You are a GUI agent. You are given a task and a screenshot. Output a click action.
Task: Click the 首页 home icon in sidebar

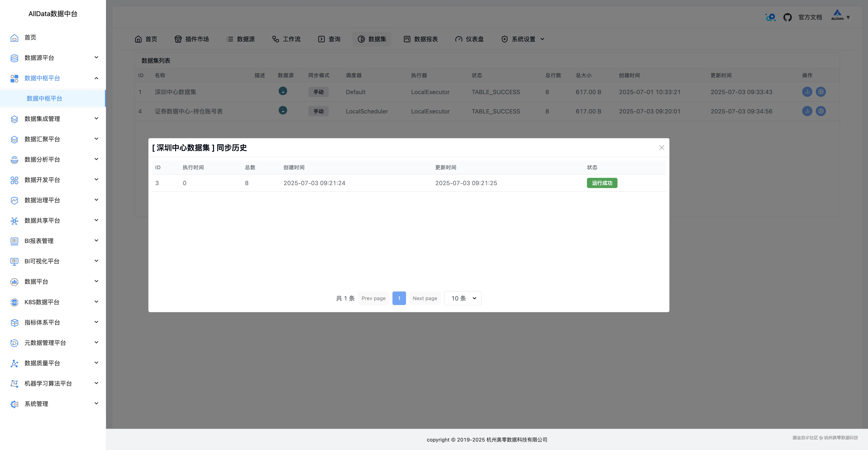click(14, 38)
